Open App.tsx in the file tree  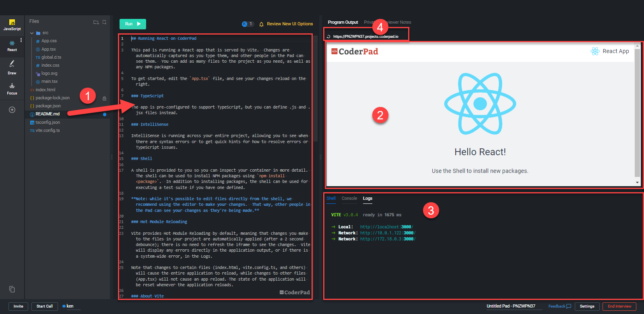(48, 49)
